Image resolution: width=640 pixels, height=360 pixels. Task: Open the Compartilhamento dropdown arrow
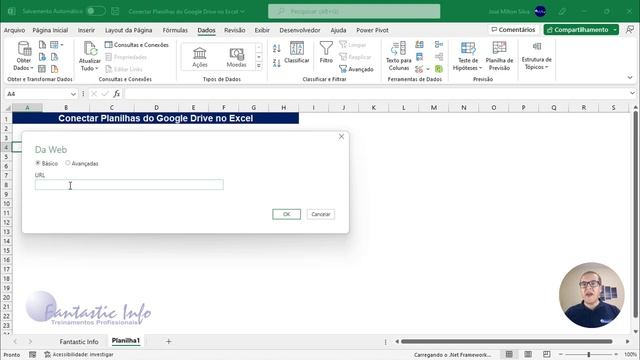click(x=615, y=30)
